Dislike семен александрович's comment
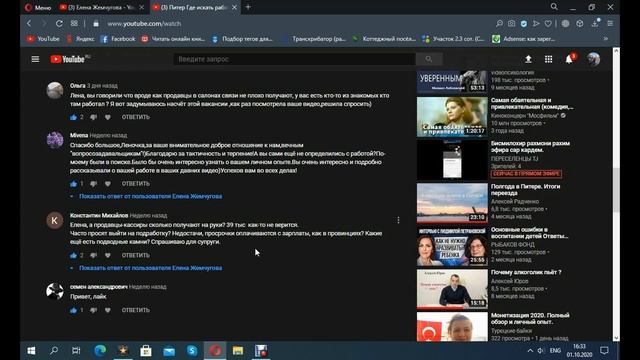Image resolution: width=640 pixels, height=360 pixels. [x=93, y=310]
